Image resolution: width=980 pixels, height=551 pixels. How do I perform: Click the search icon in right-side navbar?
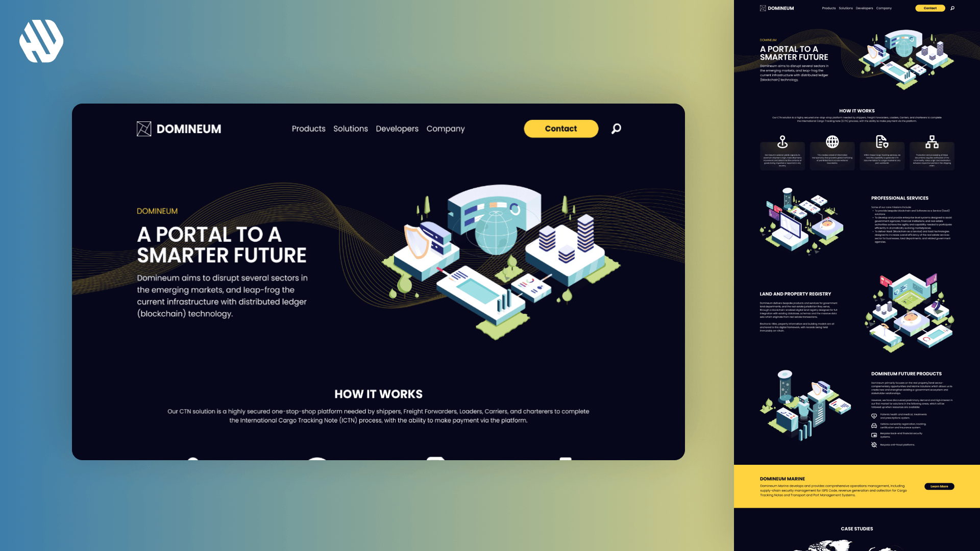point(952,8)
